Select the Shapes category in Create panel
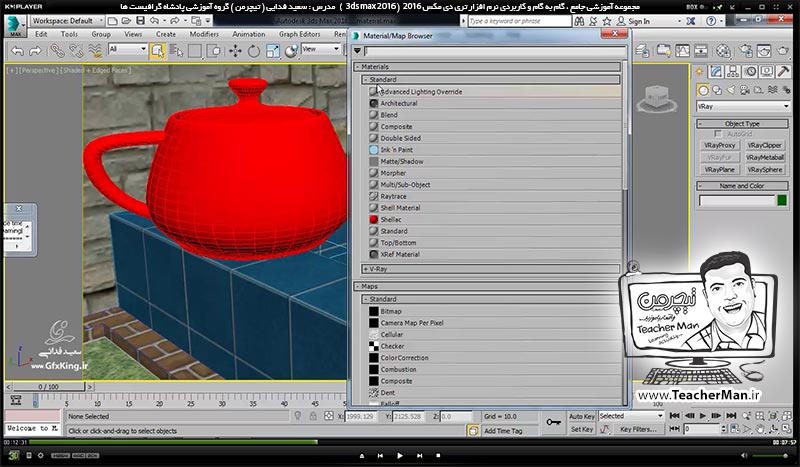 [x=717, y=90]
